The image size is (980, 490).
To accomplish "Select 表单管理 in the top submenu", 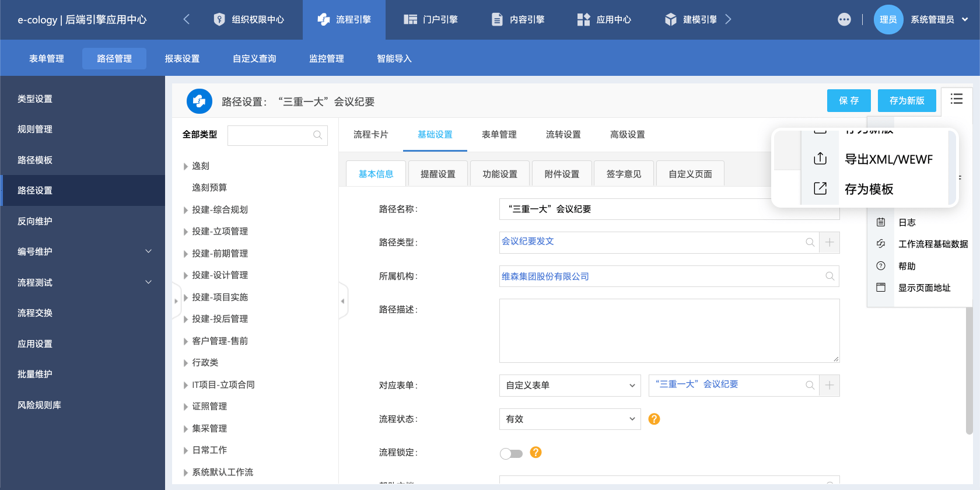I will tap(47, 58).
